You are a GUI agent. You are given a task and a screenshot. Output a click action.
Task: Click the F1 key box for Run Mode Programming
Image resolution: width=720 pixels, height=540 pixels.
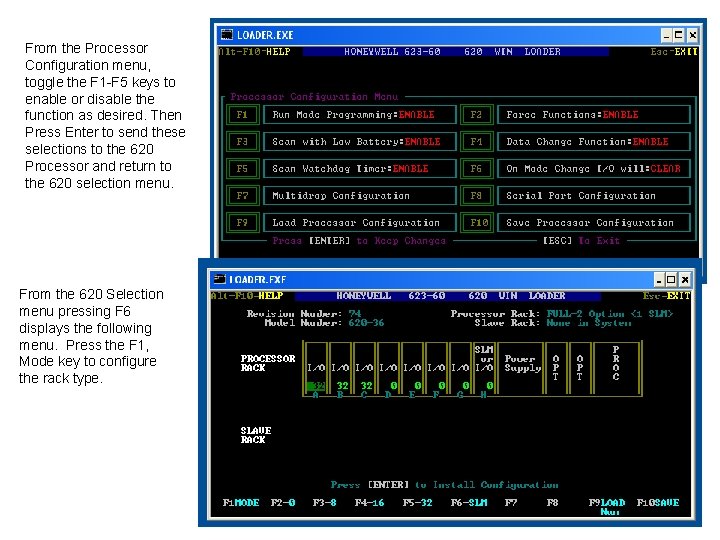[x=242, y=114]
